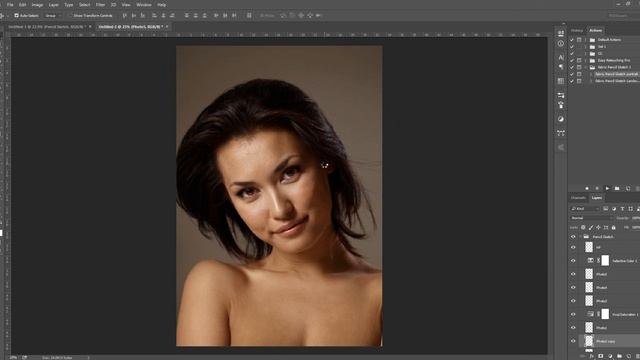
Task: Toggle the Default Actions enable checkmark
Action: (x=572, y=40)
